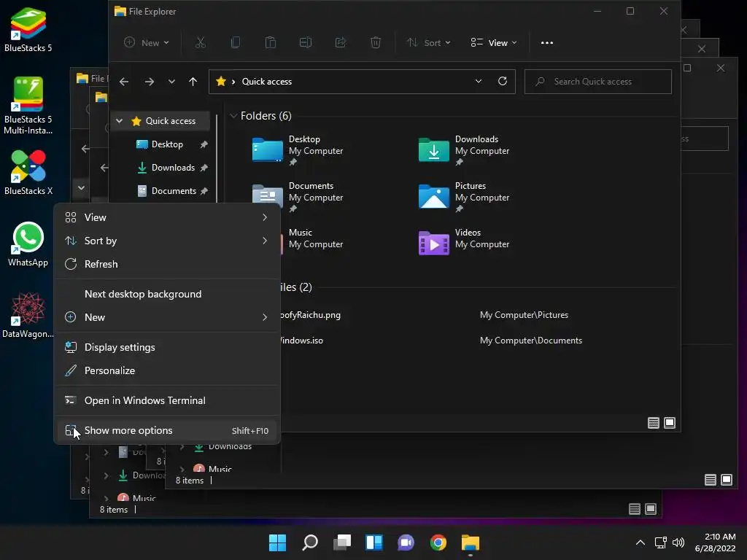Open the DataWagon desktop shortcut
The image size is (747, 560).
pyautogui.click(x=28, y=315)
